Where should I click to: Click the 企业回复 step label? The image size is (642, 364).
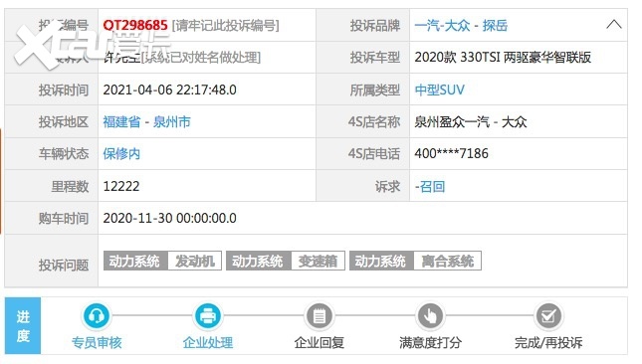(319, 342)
